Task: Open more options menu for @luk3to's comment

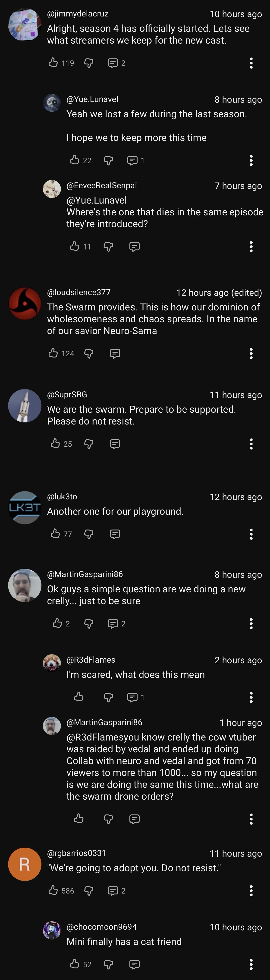Action: coord(251,534)
